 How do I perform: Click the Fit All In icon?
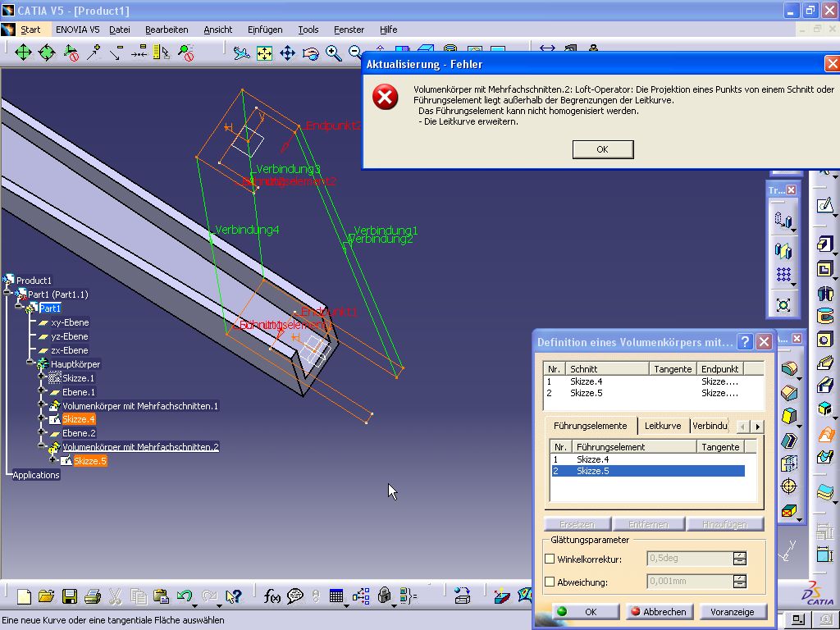click(x=265, y=53)
